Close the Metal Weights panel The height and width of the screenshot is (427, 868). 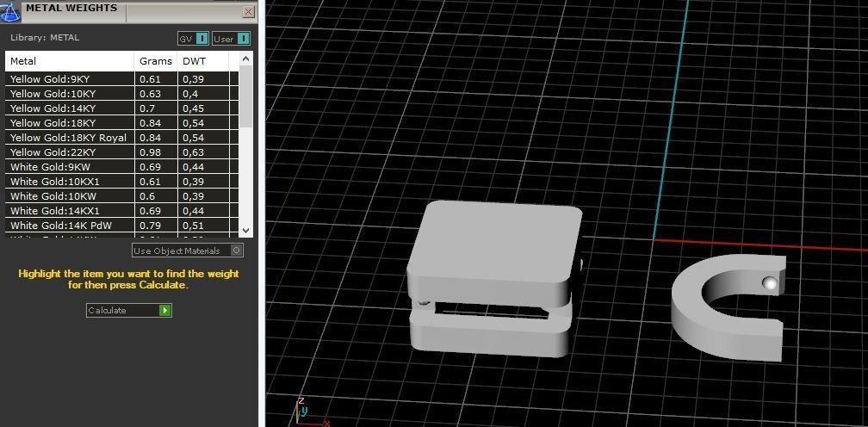(249, 11)
